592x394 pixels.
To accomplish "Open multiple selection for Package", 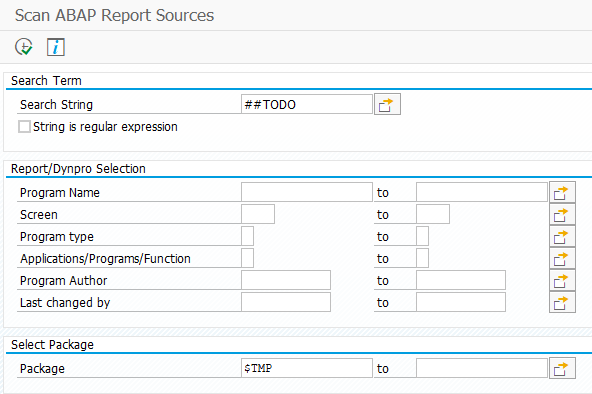I will click(x=562, y=368).
